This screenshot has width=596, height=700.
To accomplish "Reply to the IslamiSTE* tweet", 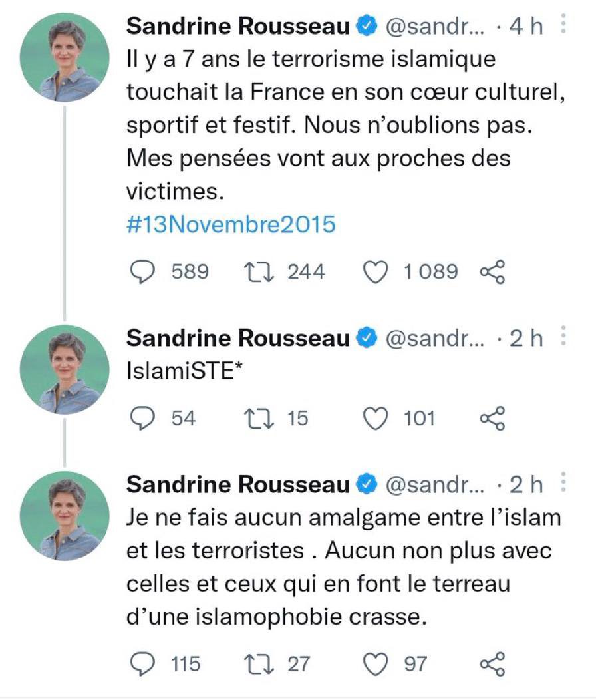I will (x=142, y=419).
